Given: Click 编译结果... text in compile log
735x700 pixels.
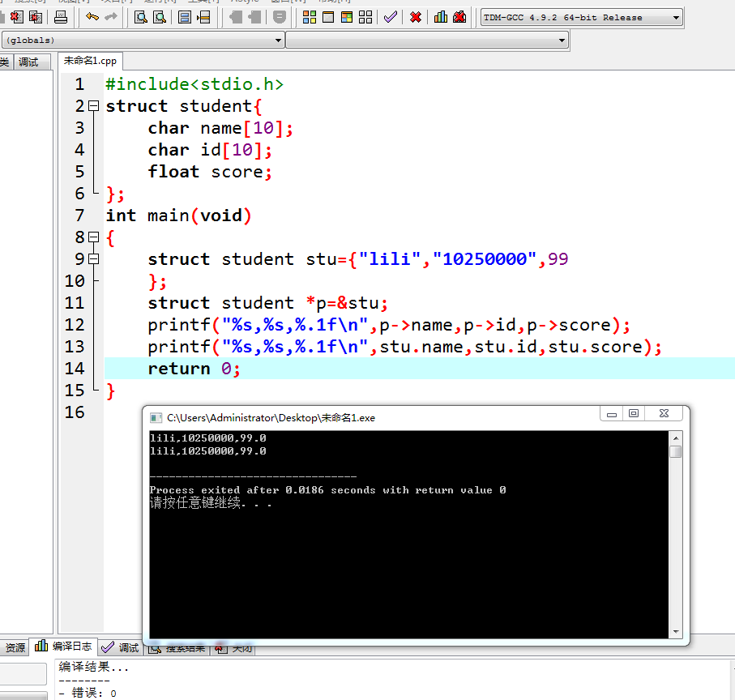Looking at the screenshot, I should pyautogui.click(x=93, y=667).
